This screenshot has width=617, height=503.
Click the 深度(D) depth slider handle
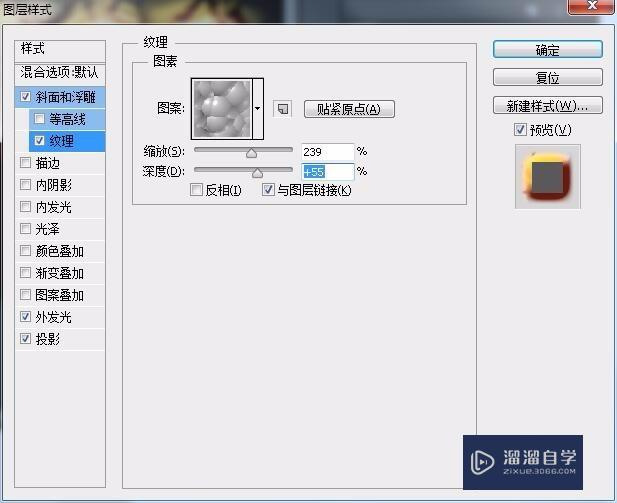pos(257,172)
